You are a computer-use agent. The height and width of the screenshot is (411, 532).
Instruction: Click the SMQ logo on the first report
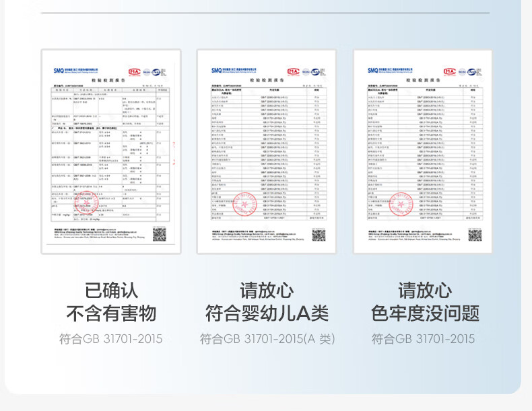59,70
